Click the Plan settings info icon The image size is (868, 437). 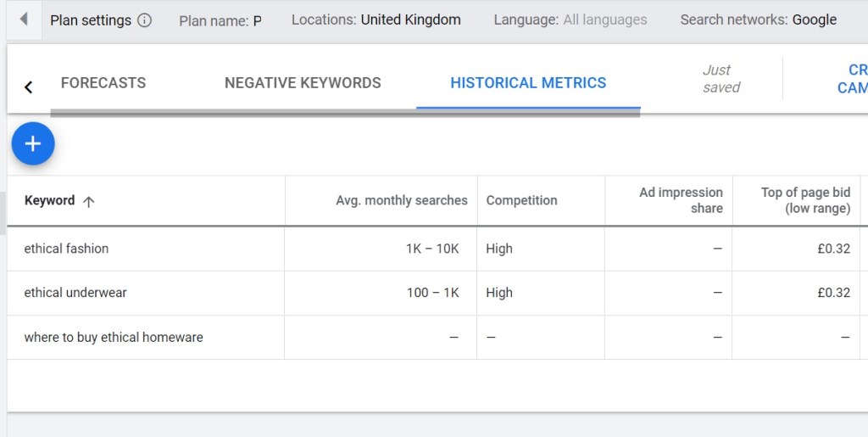144,20
